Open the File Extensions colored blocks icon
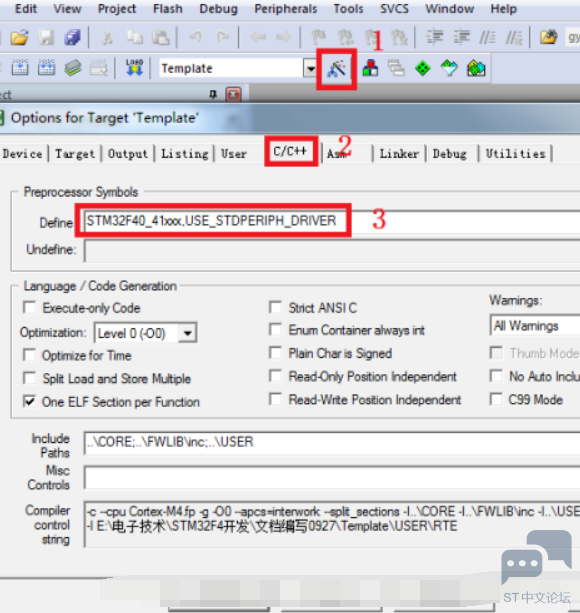Screen dimensions: 580x613 pyautogui.click(x=370, y=68)
